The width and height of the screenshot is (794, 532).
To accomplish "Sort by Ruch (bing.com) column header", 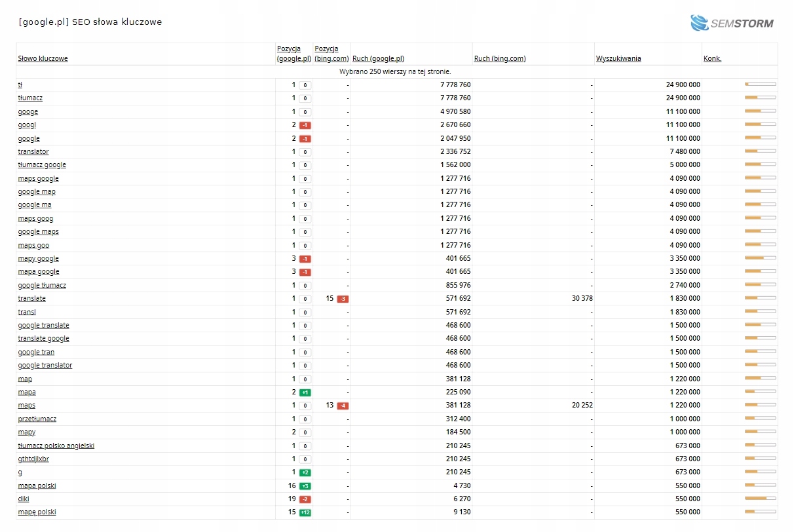I will pyautogui.click(x=500, y=59).
